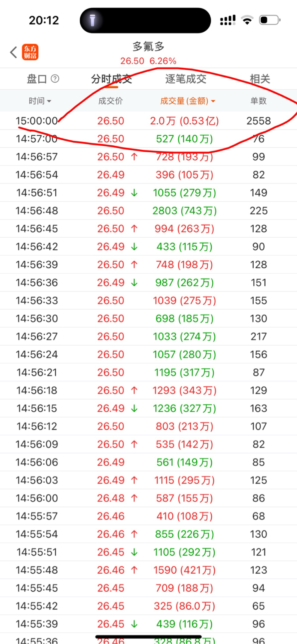Tap the 成交价 column header
The image size is (297, 644).
pyautogui.click(x=111, y=101)
